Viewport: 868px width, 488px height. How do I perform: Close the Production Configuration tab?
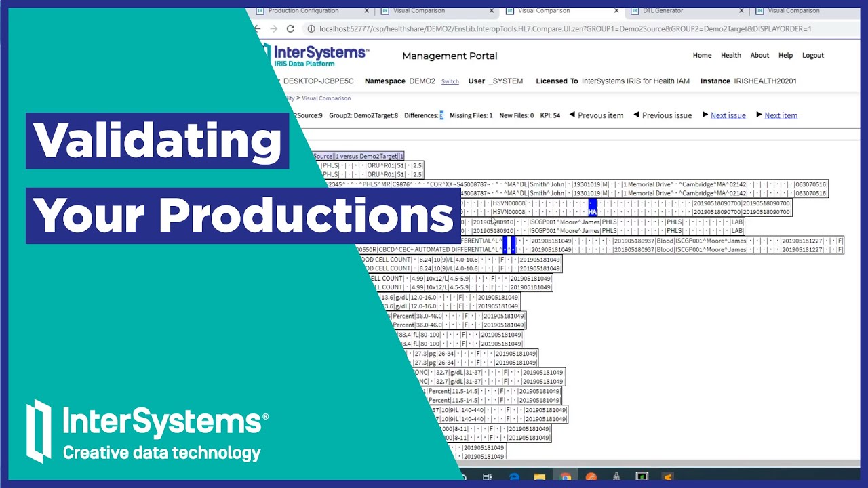point(367,11)
